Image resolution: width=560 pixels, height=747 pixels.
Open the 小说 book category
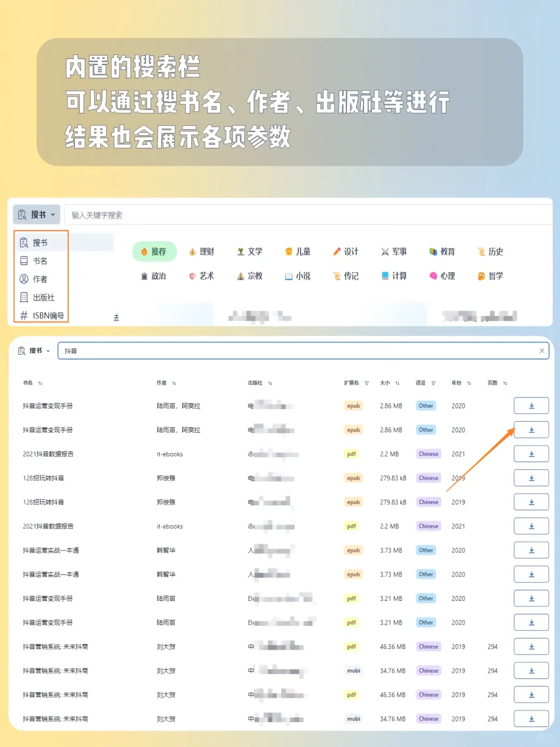tap(298, 276)
